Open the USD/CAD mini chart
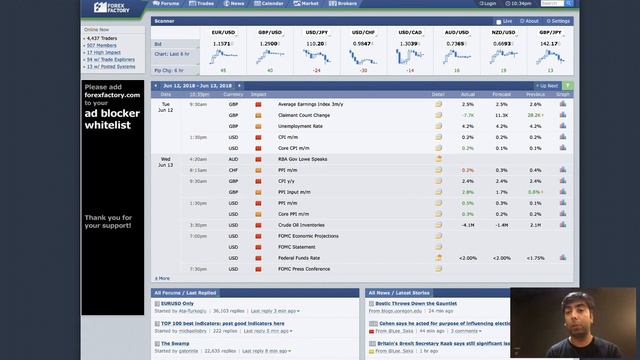The height and width of the screenshot is (360, 640). pos(410,56)
